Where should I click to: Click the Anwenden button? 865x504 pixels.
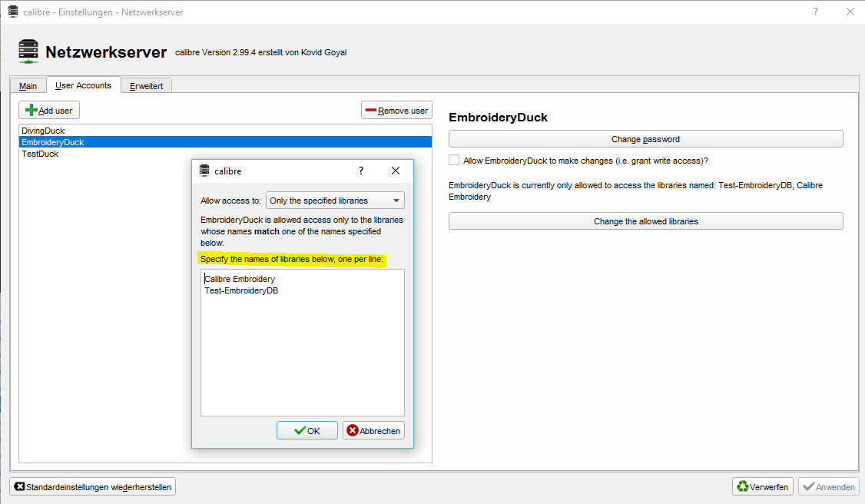coord(829,487)
